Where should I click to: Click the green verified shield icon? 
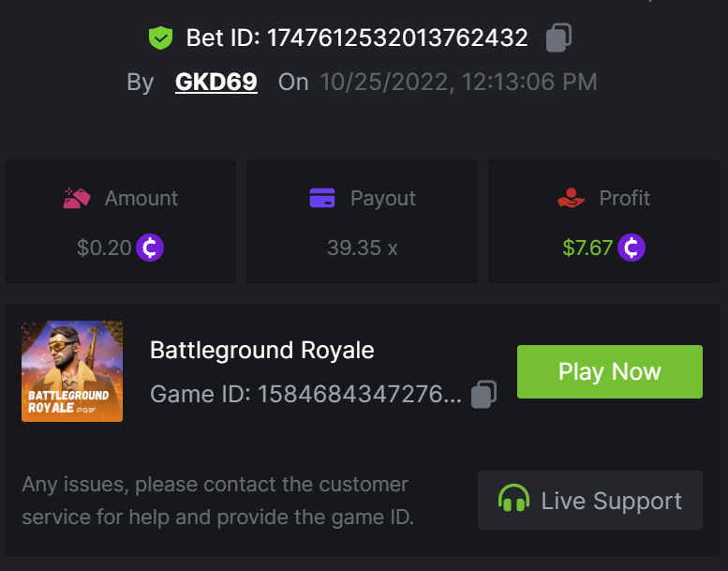pos(161,38)
